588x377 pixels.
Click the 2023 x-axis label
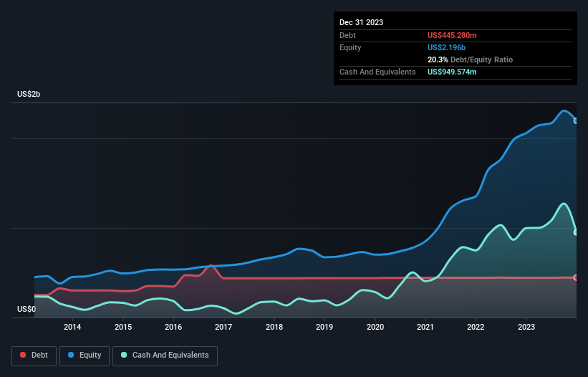pyautogui.click(x=526, y=327)
